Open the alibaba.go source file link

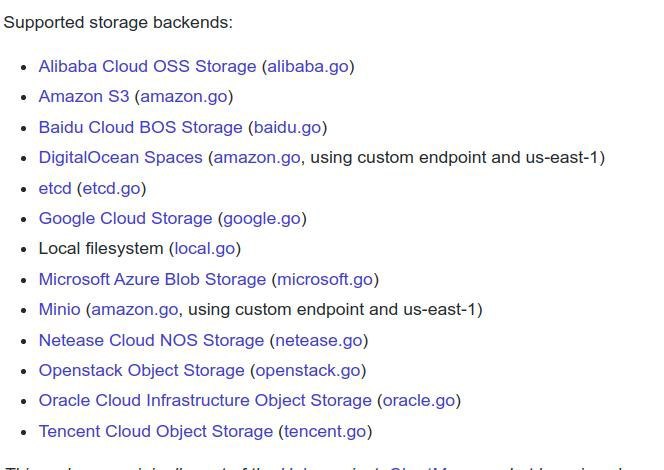click(308, 66)
